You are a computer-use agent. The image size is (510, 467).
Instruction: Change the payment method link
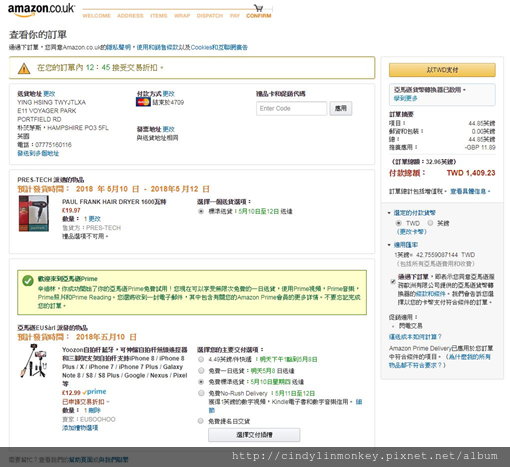(169, 94)
